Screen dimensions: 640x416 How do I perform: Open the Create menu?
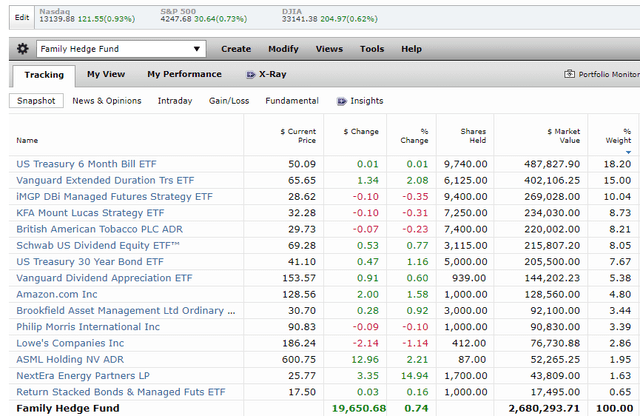[x=236, y=49]
